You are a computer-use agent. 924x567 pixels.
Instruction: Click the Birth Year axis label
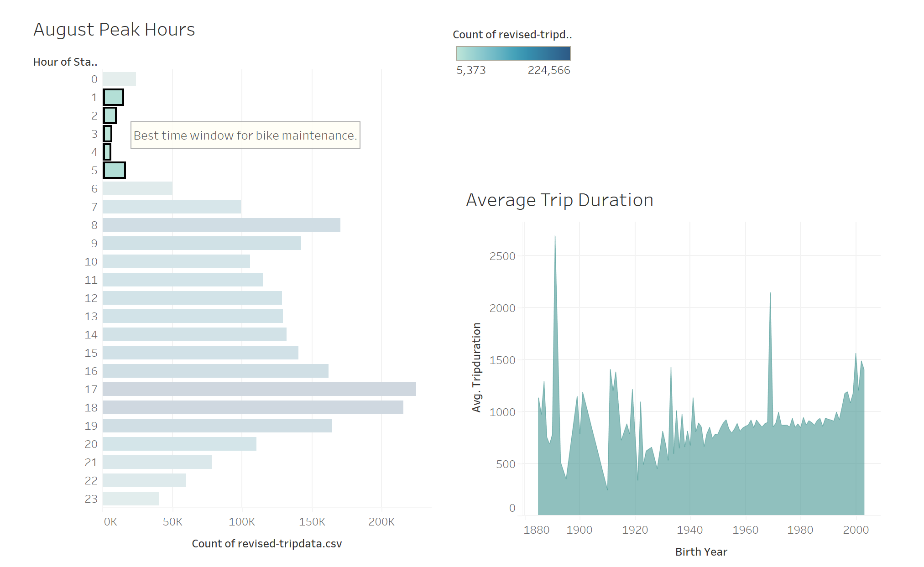point(701,552)
